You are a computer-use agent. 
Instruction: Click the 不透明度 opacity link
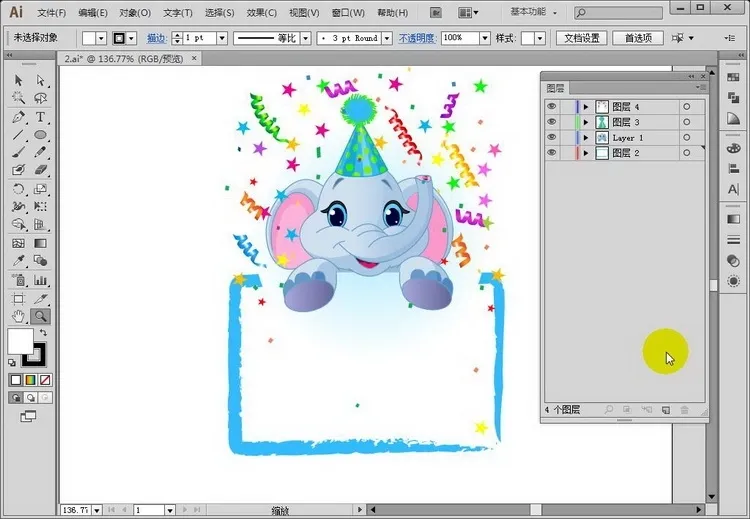pos(418,38)
